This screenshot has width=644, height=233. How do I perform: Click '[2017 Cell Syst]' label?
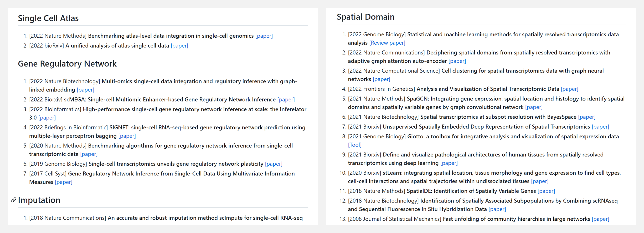[48, 174]
